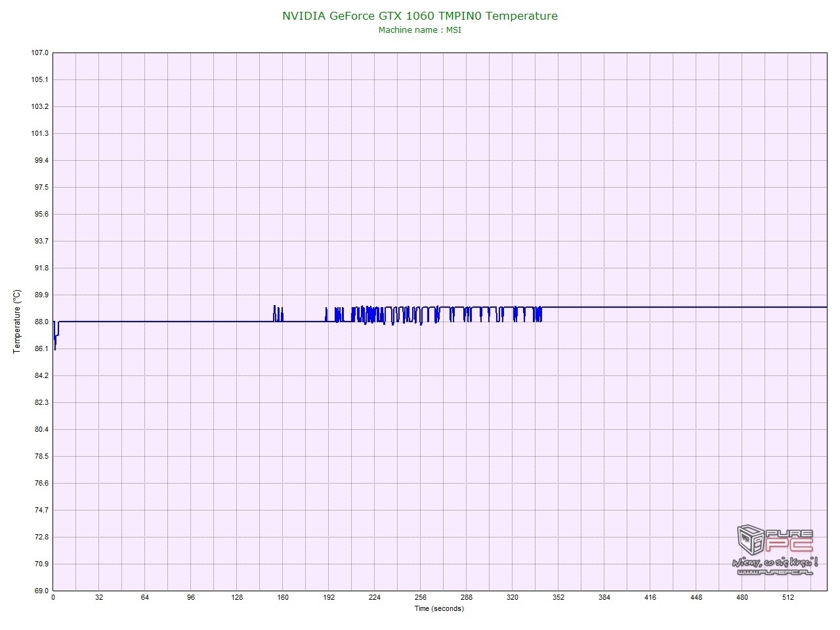Click the 384 time axis value
840x630 pixels.
coord(604,597)
